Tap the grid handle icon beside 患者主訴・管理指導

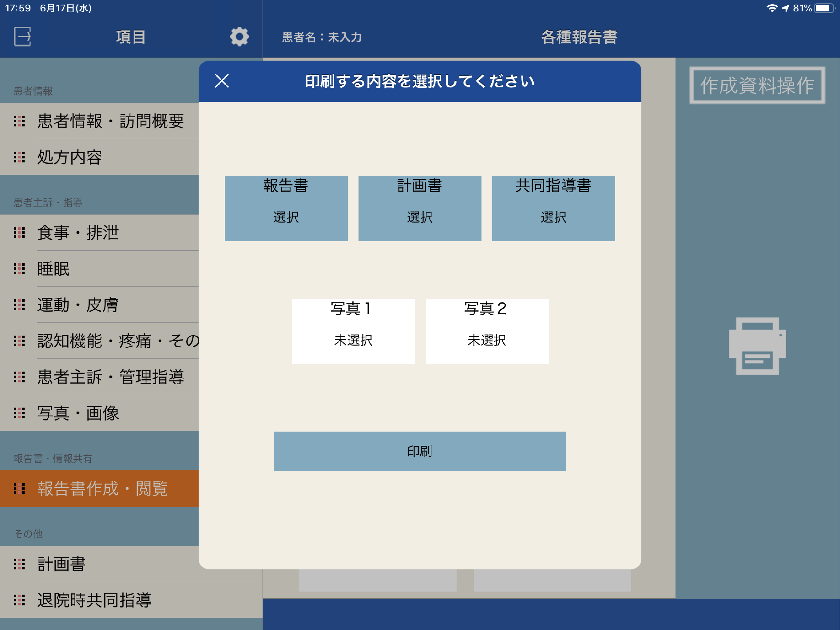tap(19, 377)
